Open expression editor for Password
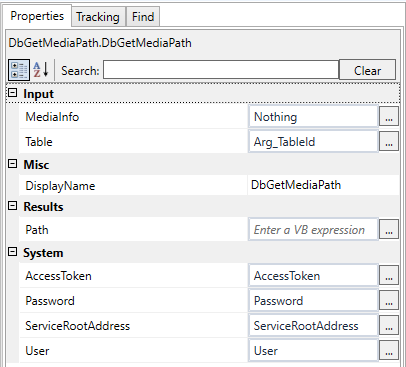406x367 pixels. pyautogui.click(x=389, y=301)
